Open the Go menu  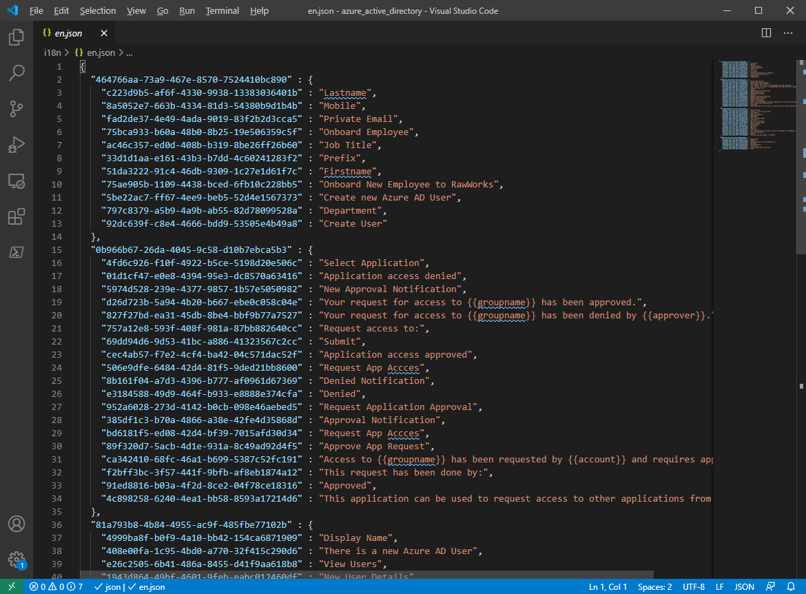(162, 11)
